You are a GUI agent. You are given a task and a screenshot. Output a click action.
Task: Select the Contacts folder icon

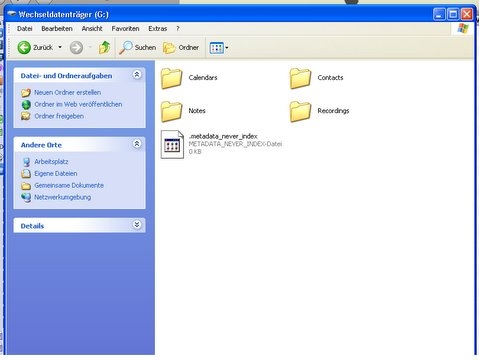coord(300,78)
